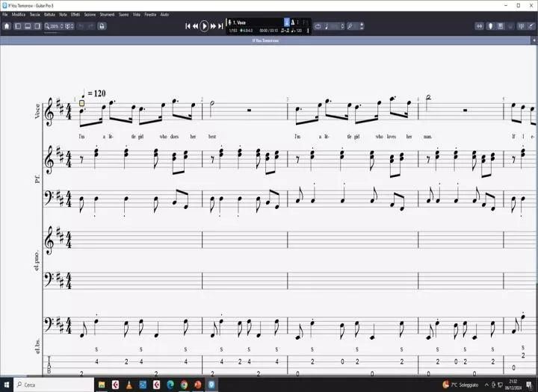Open the Aiuto menu
Image resolution: width=538 pixels, height=392 pixels.
pyautogui.click(x=164, y=14)
